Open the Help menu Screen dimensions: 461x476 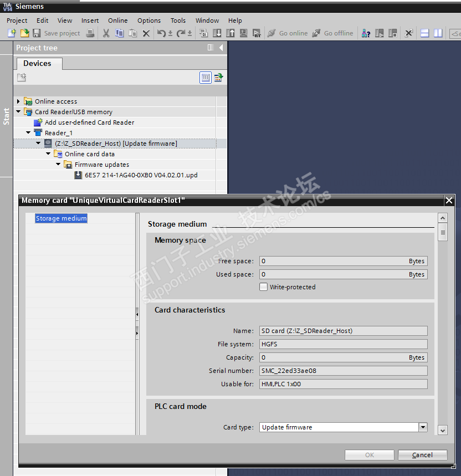tap(235, 21)
